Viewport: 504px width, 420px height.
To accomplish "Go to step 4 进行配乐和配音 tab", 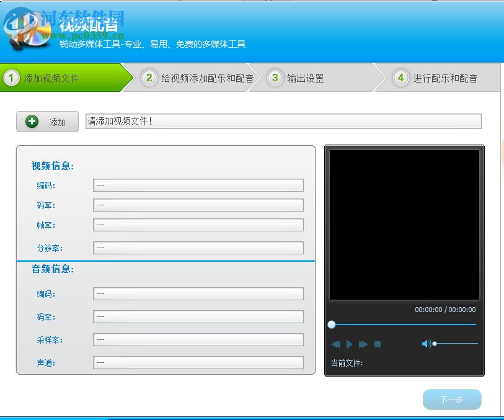I will pos(438,78).
